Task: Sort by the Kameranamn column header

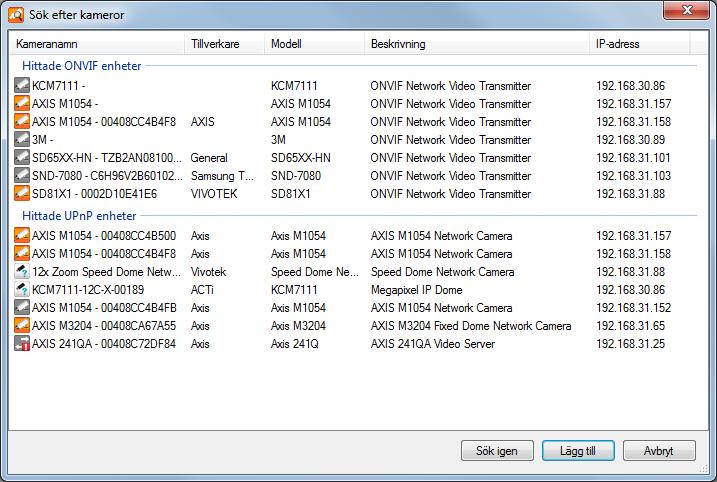Action: coord(97,44)
